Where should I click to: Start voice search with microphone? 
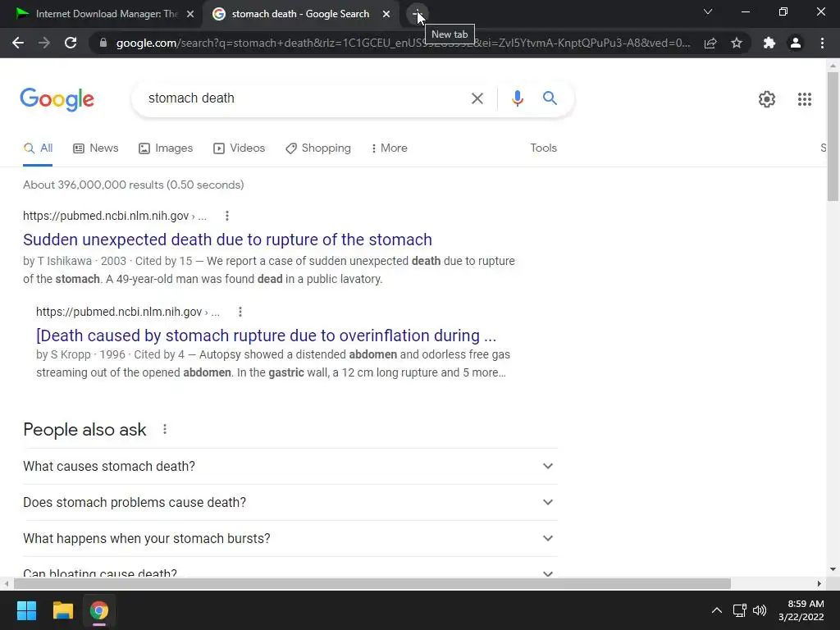tap(517, 98)
